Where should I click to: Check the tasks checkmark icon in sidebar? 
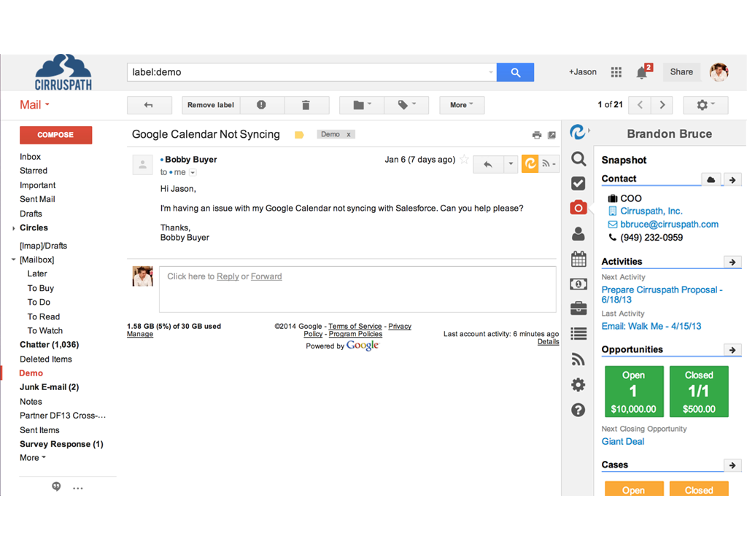[x=578, y=183]
